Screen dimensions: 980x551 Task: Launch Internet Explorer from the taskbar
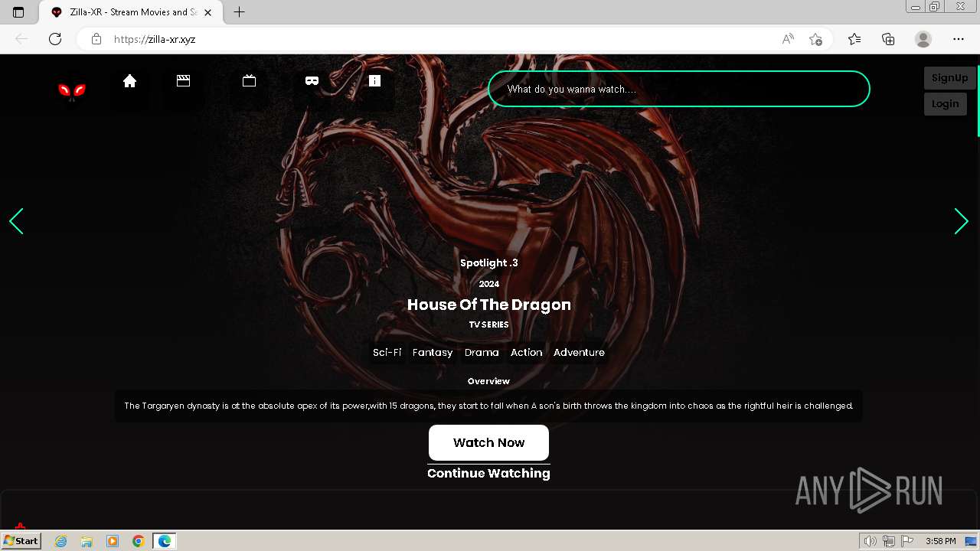pos(61,541)
